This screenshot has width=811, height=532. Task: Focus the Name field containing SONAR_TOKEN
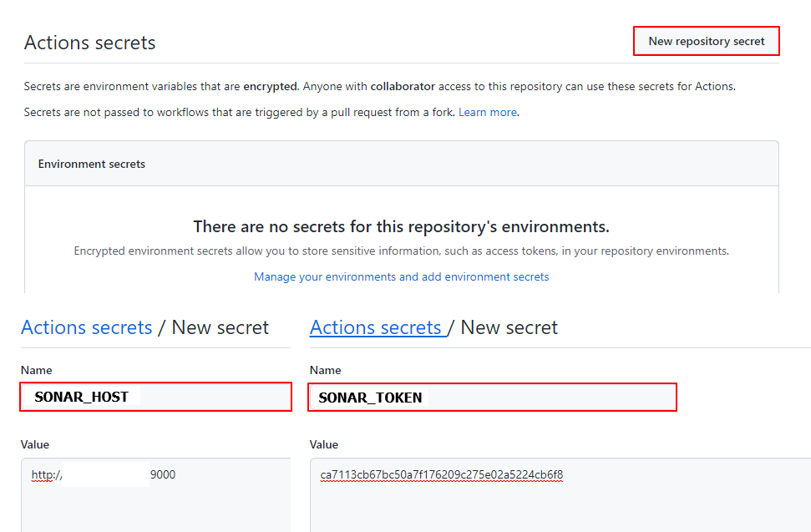pos(492,397)
